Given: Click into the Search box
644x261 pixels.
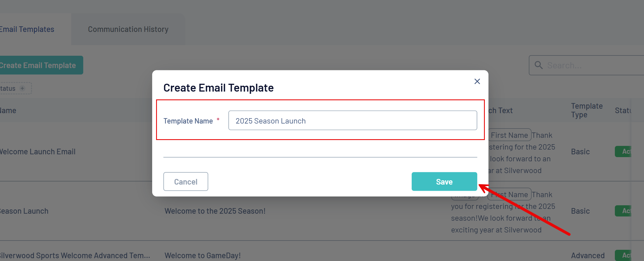Looking at the screenshot, I should [x=589, y=65].
